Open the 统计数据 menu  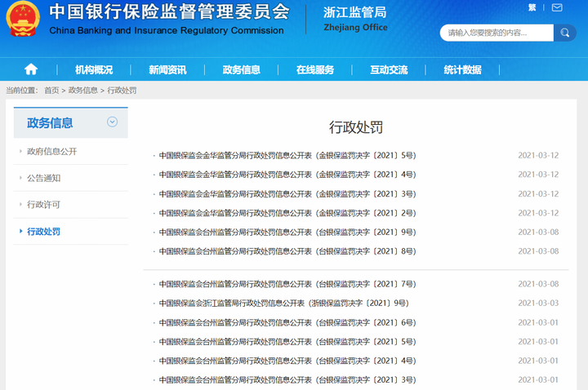(x=462, y=70)
